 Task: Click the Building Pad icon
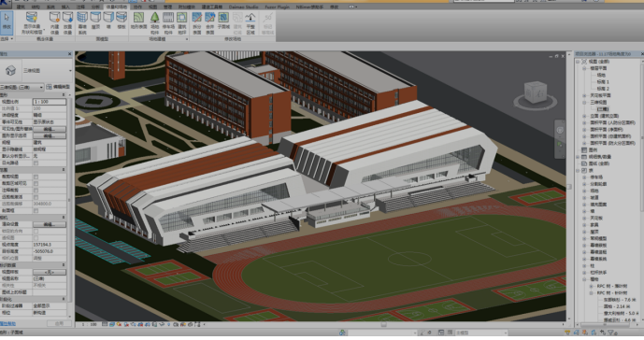pyautogui.click(x=182, y=22)
